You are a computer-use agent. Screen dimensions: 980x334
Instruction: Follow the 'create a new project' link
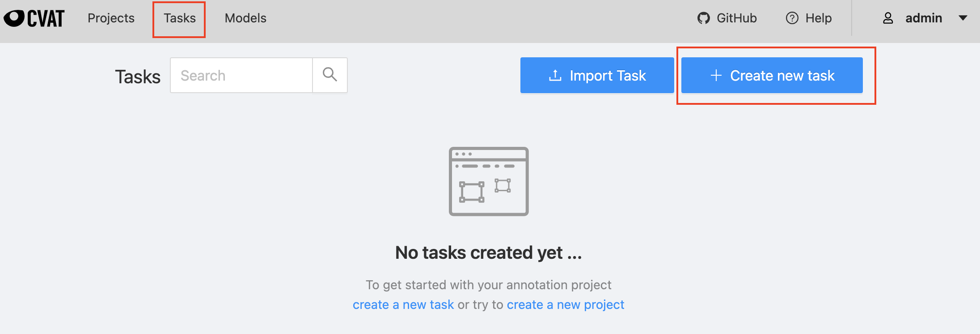click(566, 304)
